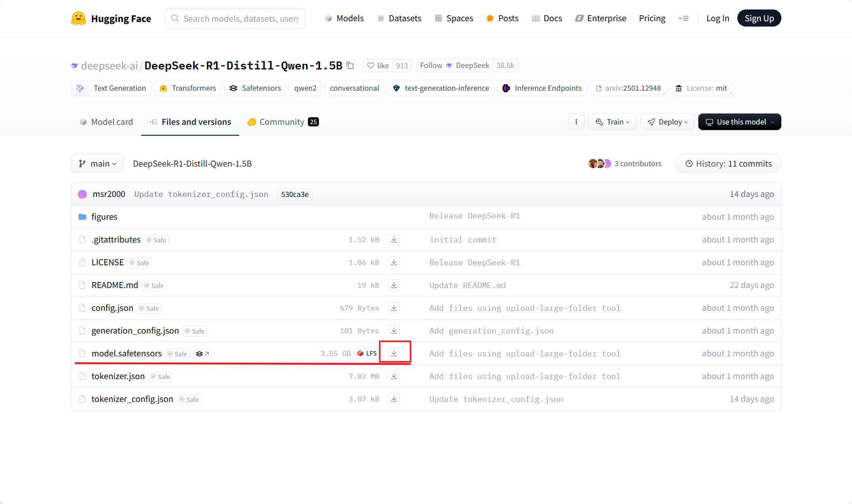Screen dimensions: 852x504
Task: Open commit 530ca3e
Action: click(x=295, y=194)
